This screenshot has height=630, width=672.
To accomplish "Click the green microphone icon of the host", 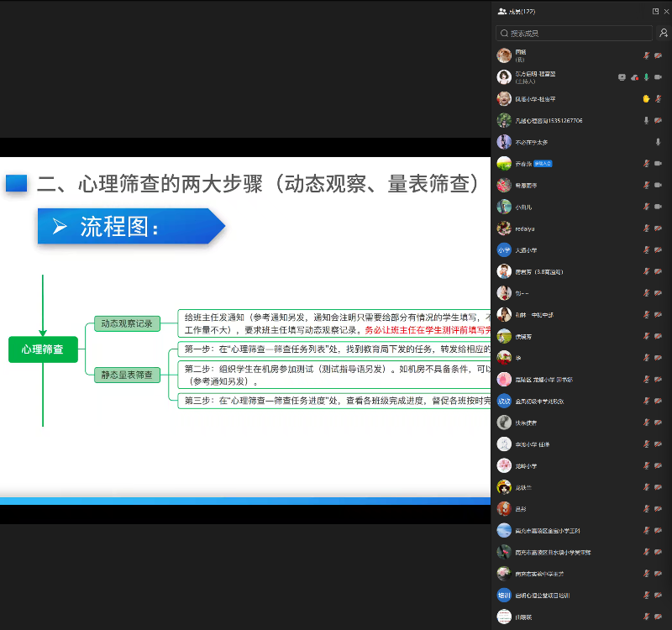I will coord(647,76).
